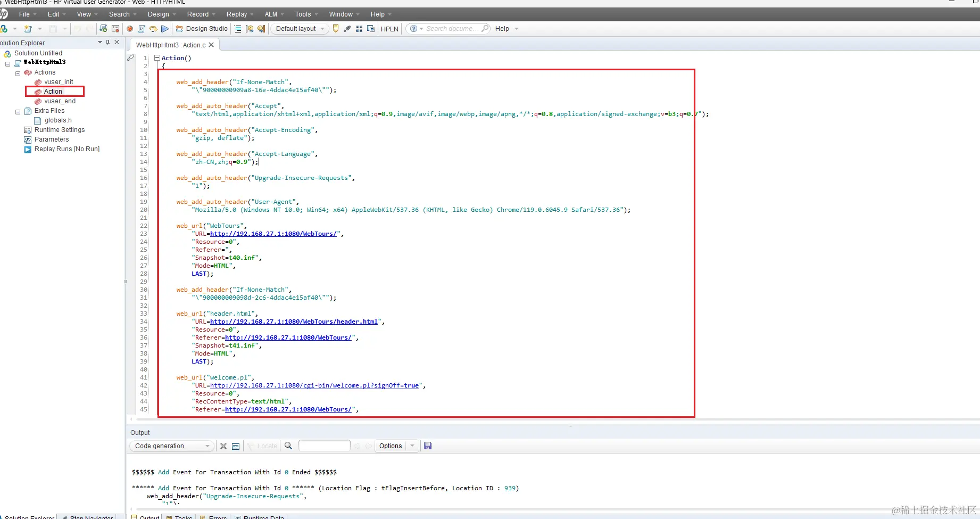980x519 pixels.
Task: Open Design Studio
Action: click(x=202, y=29)
